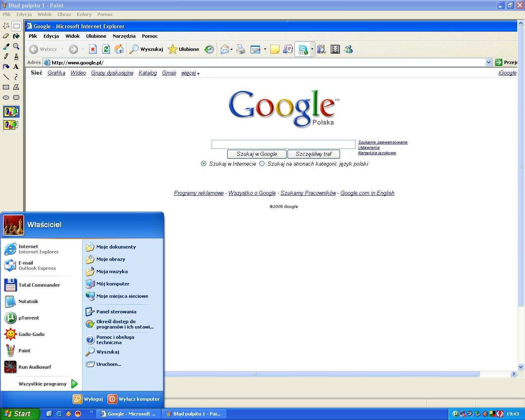The width and height of the screenshot is (525, 420).
Task: Click 'Wyloguj' in Start menu
Action: tap(88, 399)
